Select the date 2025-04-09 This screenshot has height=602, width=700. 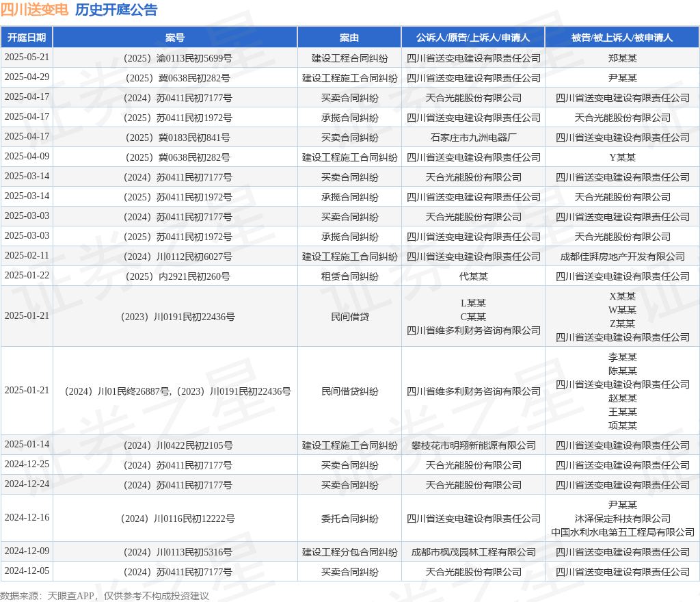tap(27, 156)
